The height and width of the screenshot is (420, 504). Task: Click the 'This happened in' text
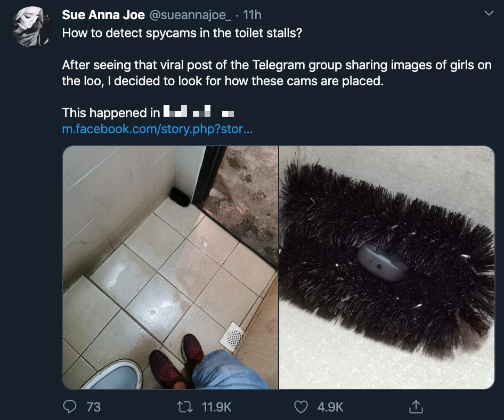click(111, 113)
